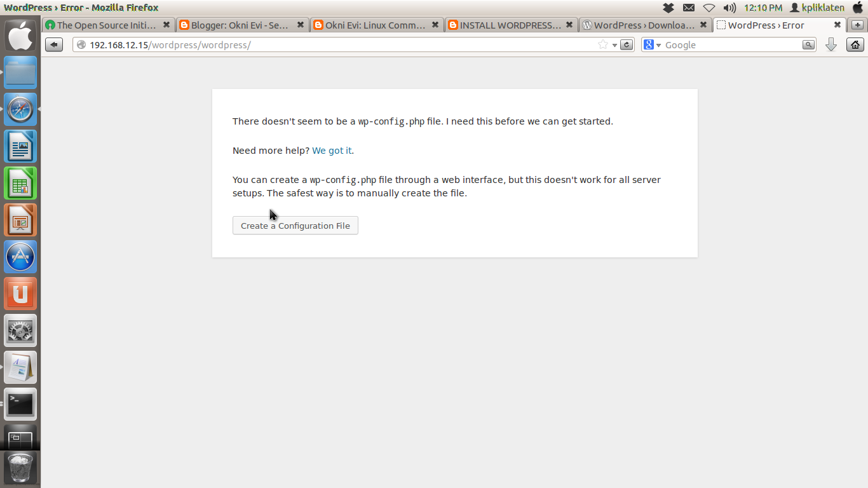Open the mail envelope indicator
The width and height of the screenshot is (868, 488).
(x=689, y=8)
